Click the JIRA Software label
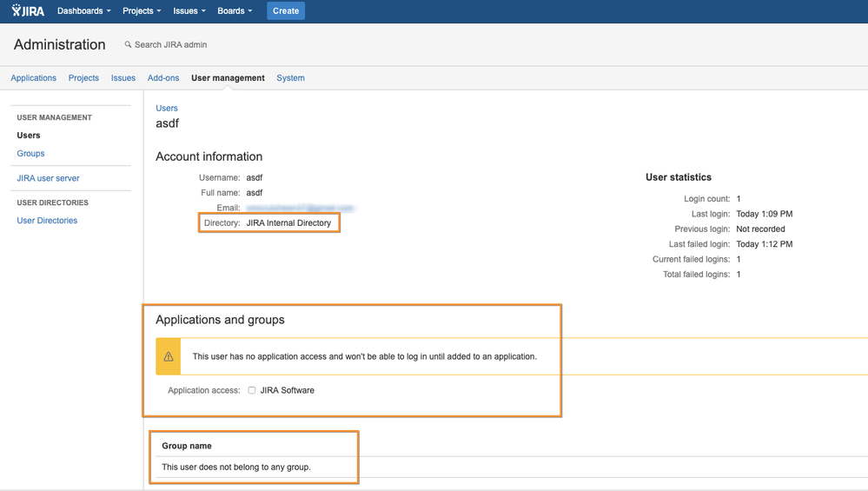 point(287,390)
